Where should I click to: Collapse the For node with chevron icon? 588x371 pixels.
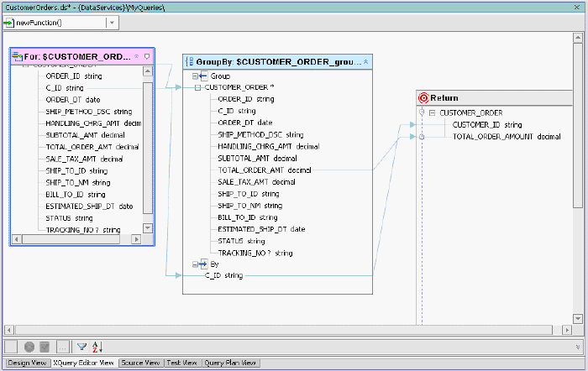click(136, 56)
